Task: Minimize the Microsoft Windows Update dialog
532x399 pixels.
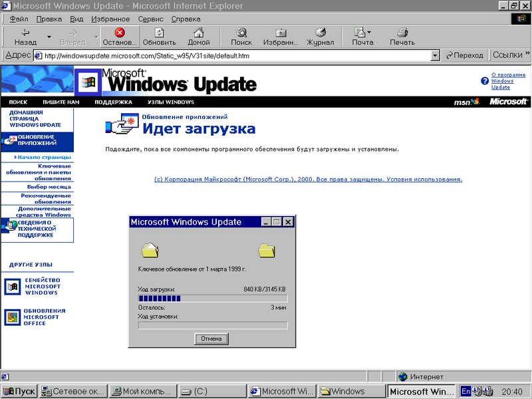Action: click(x=267, y=222)
